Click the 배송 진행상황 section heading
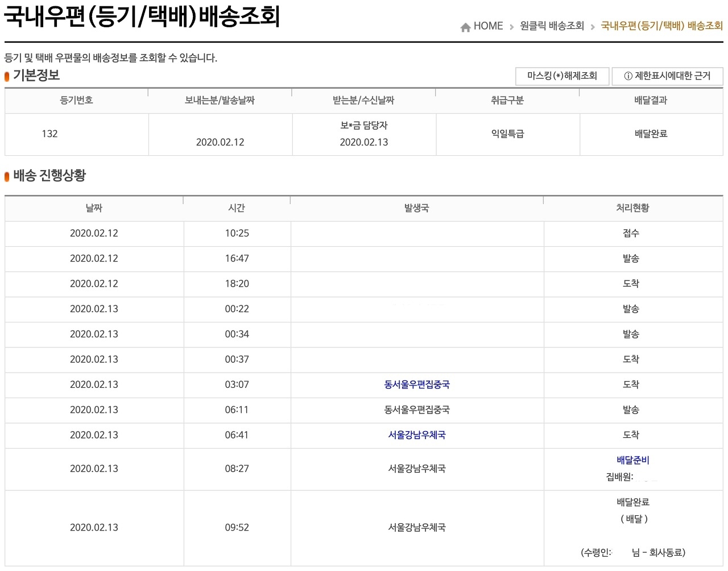 (x=49, y=176)
